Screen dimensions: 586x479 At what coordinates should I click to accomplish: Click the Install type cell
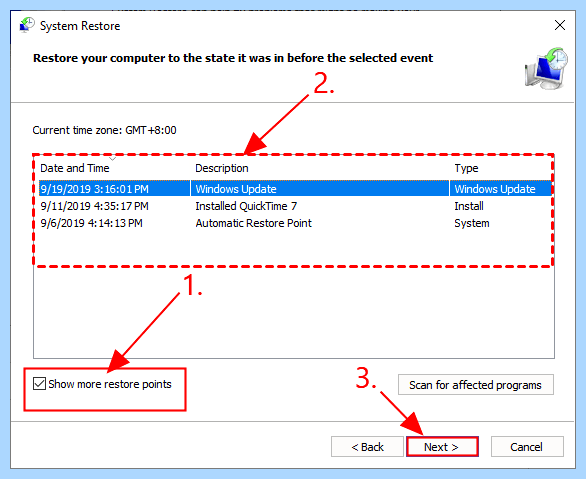pos(469,206)
